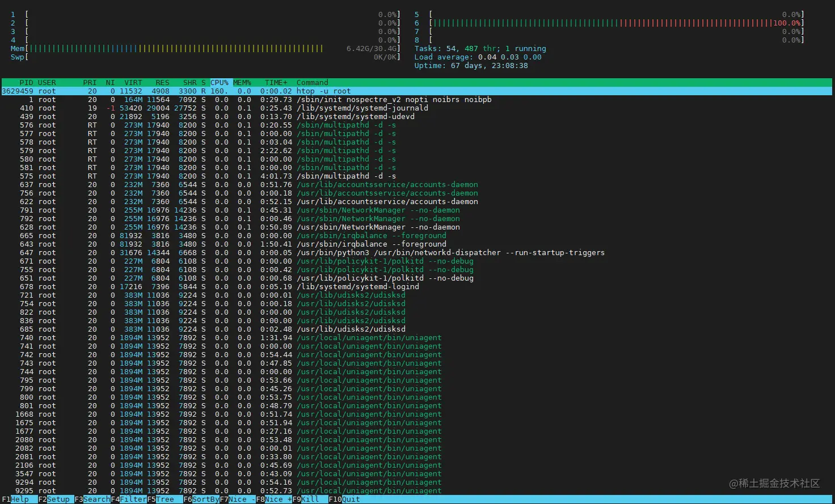Select multipathd thread row with PID 579
Image resolution: width=835 pixels, height=504 pixels.
coord(417,151)
